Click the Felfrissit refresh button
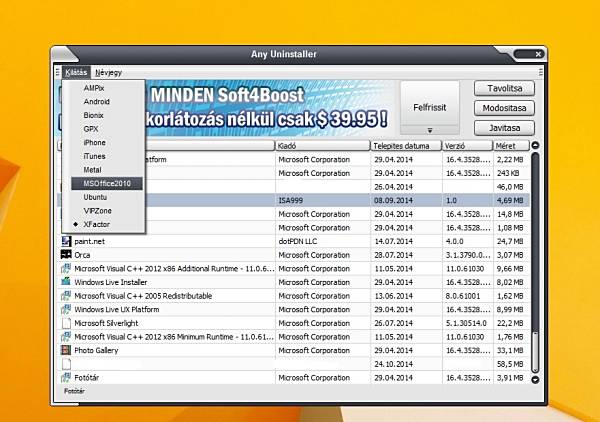The height and width of the screenshot is (422, 600). click(x=429, y=103)
